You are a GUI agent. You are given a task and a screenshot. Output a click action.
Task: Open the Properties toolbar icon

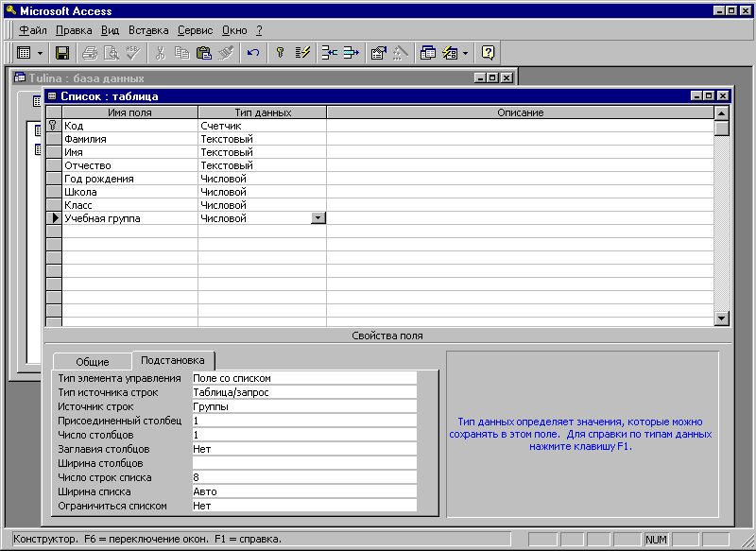(x=378, y=53)
